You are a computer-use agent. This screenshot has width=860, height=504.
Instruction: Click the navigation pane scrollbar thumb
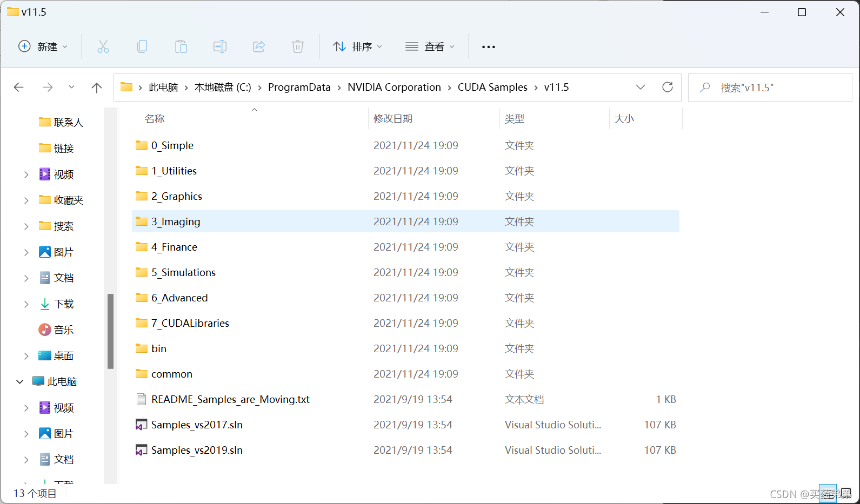coord(110,331)
